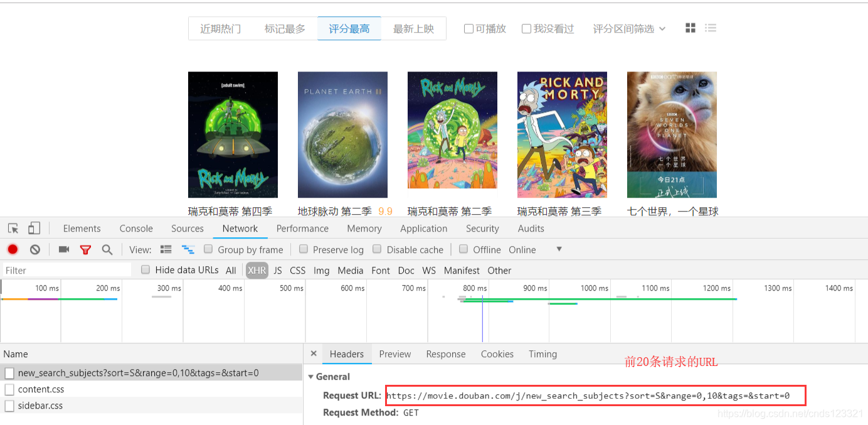Switch to the Console tab
868x425 pixels.
coord(136,229)
